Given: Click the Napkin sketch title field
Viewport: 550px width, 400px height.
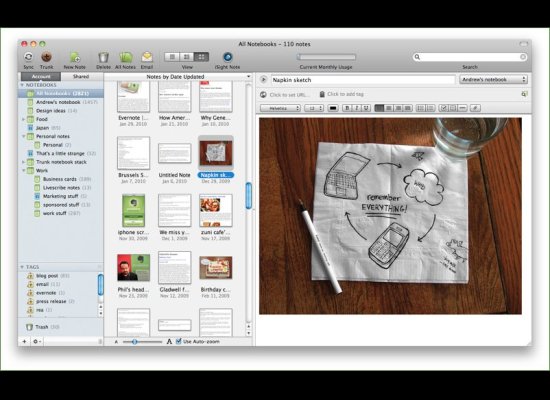Looking at the screenshot, I should click(x=363, y=80).
